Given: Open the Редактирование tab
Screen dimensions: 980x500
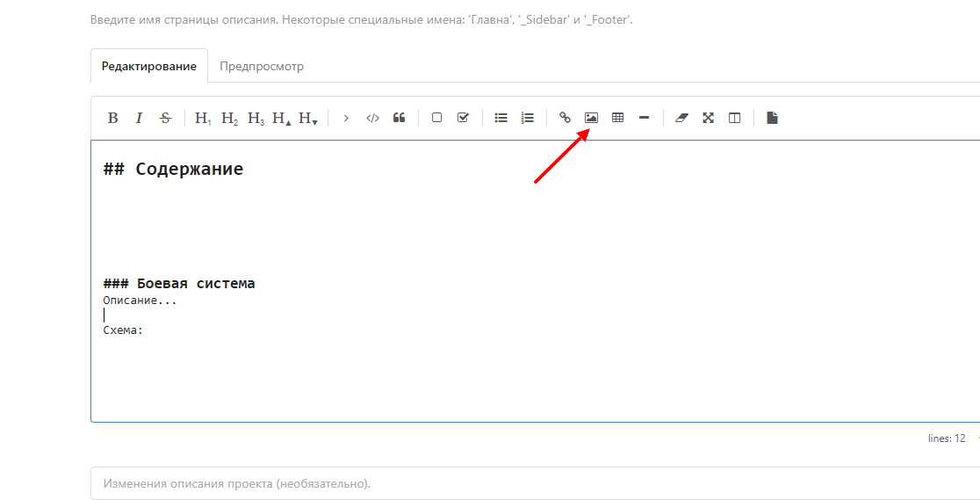Looking at the screenshot, I should pos(149,66).
